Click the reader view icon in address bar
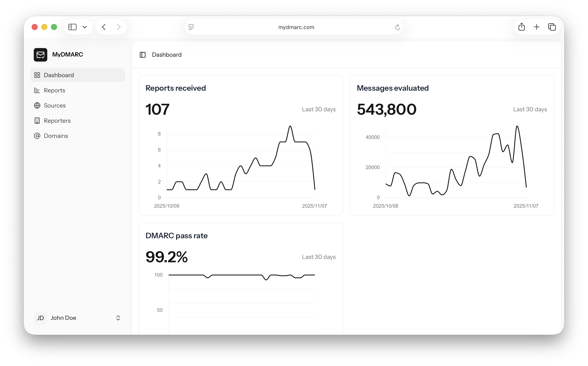This screenshot has width=588, height=366. point(191,27)
